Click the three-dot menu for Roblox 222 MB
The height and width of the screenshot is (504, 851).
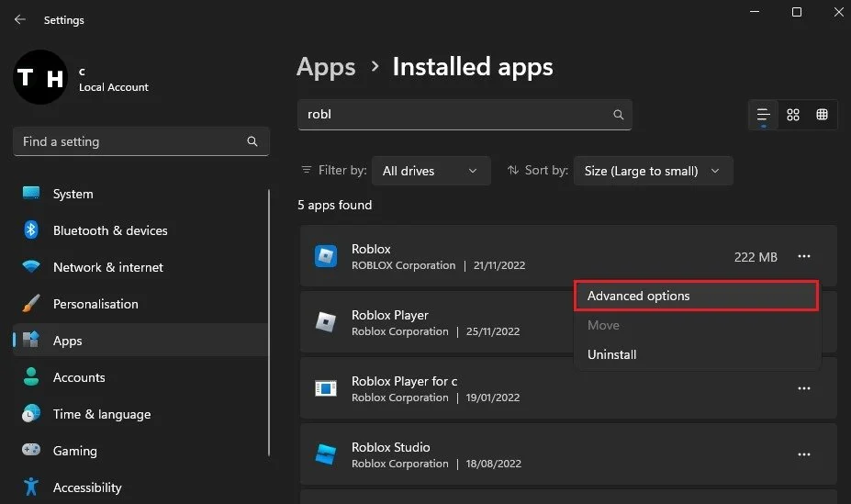point(804,256)
